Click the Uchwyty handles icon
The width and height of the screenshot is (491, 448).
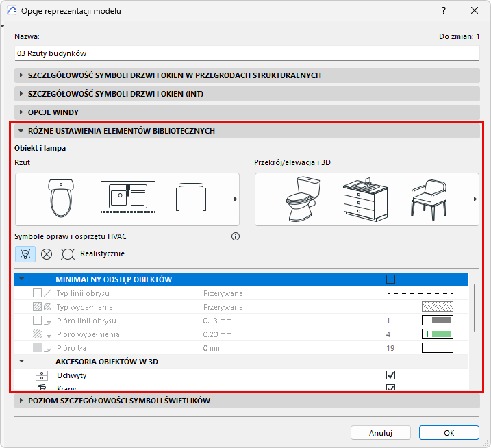(x=42, y=375)
